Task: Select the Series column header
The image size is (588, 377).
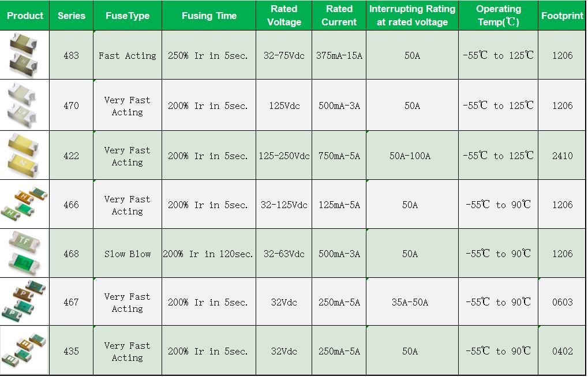Action: coord(71,16)
